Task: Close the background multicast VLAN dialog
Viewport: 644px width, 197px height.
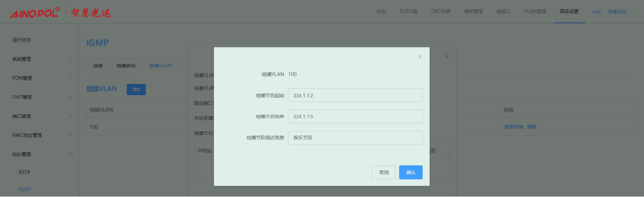Action: (447, 57)
